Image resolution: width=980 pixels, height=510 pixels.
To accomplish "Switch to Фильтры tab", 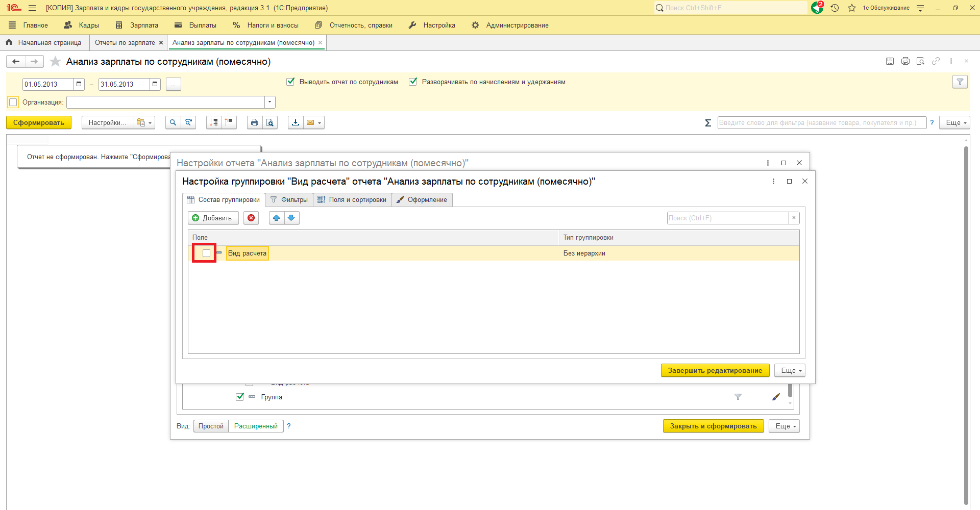I will [289, 199].
